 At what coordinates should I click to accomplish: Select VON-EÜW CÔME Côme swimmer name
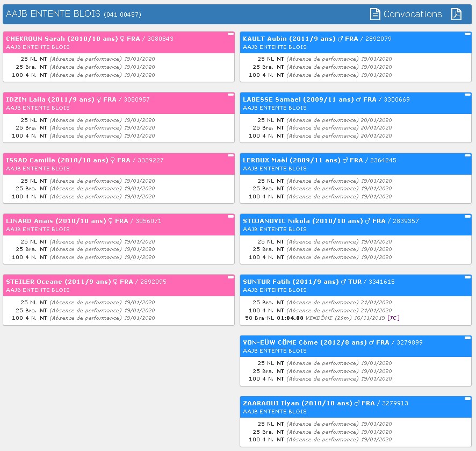pyautogui.click(x=280, y=342)
